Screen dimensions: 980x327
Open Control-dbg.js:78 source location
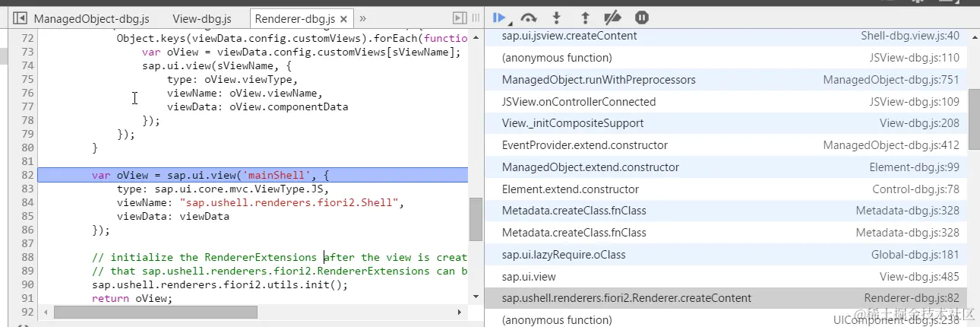917,189
